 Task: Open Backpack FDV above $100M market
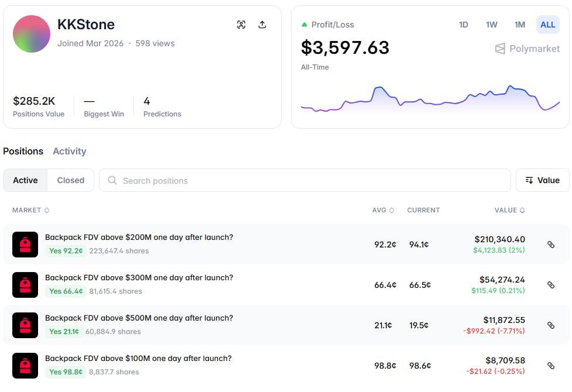[138, 358]
